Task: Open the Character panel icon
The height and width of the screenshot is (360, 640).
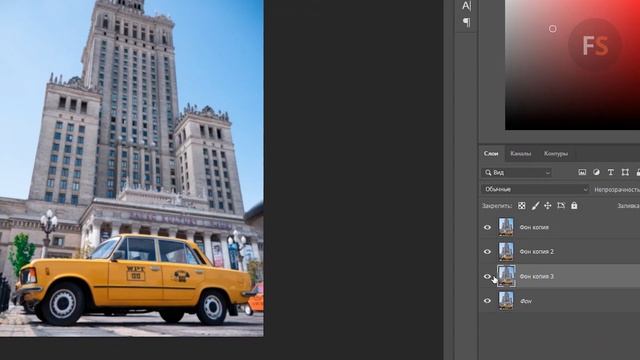Action: [466, 6]
